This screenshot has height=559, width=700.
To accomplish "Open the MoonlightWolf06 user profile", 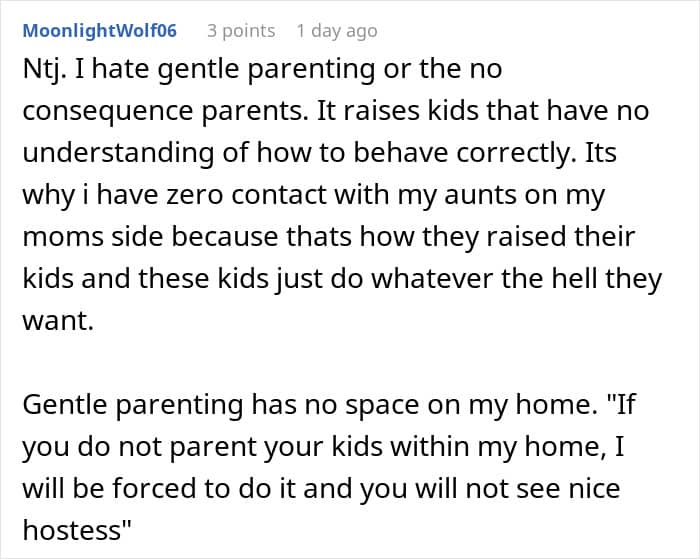I will click(x=99, y=31).
